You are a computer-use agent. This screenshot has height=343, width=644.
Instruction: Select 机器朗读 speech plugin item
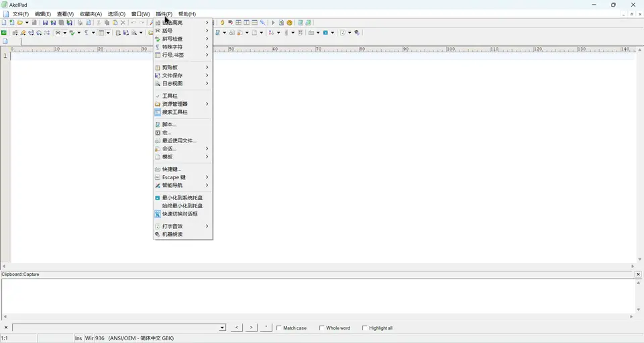tap(172, 234)
